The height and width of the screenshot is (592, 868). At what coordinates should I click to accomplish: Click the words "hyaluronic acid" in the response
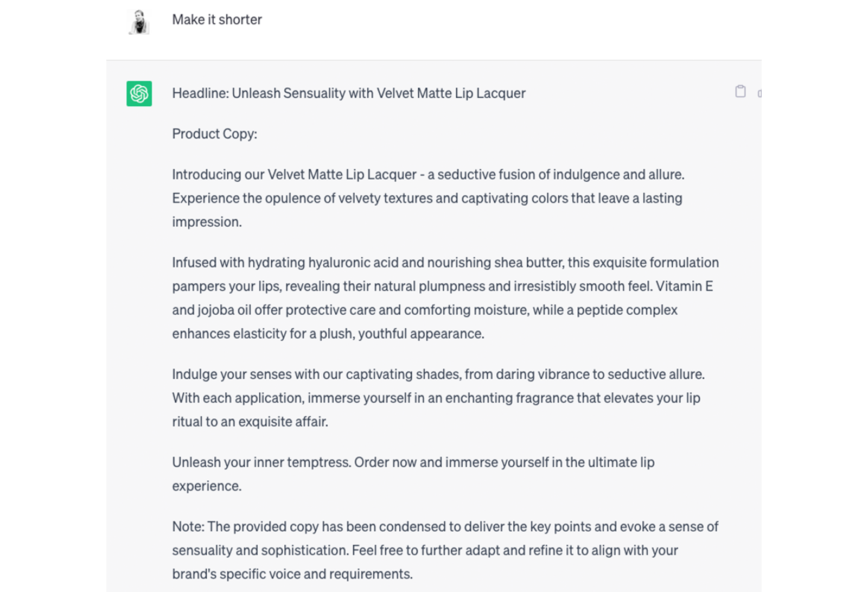pyautogui.click(x=353, y=263)
